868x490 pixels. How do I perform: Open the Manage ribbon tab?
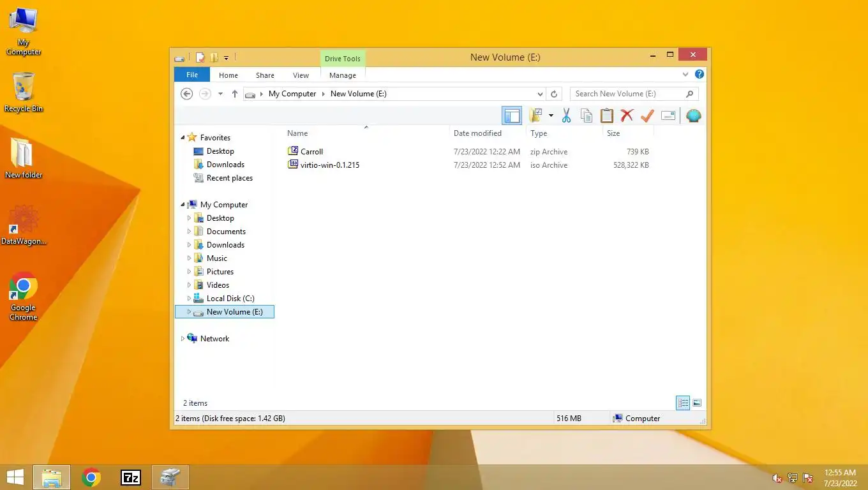point(343,75)
